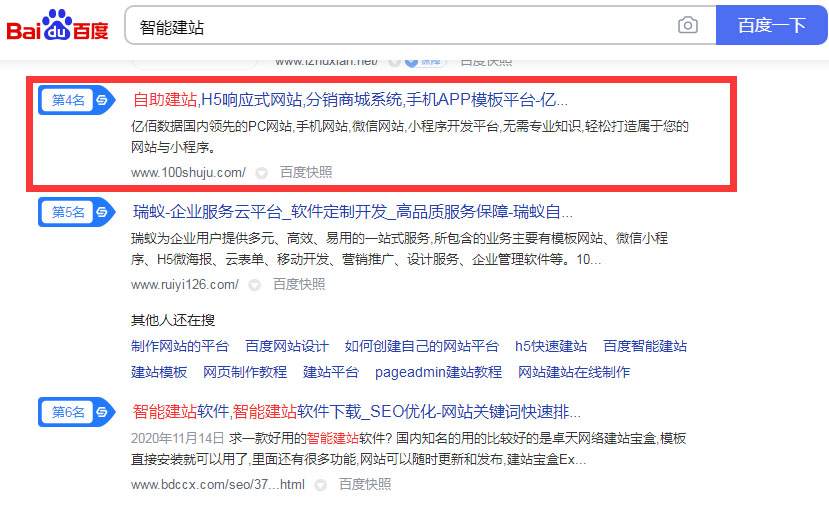Open www.100shuju.com/ URL link
Image resolution: width=829 pixels, height=507 pixels.
(x=188, y=172)
